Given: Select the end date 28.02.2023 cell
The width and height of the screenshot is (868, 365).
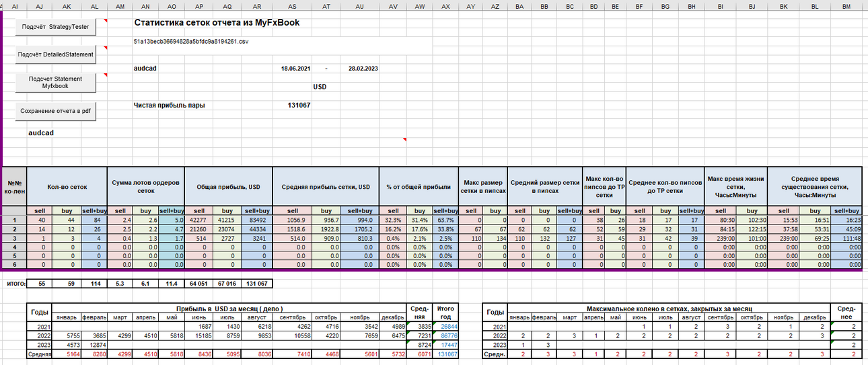Looking at the screenshot, I should (363, 69).
